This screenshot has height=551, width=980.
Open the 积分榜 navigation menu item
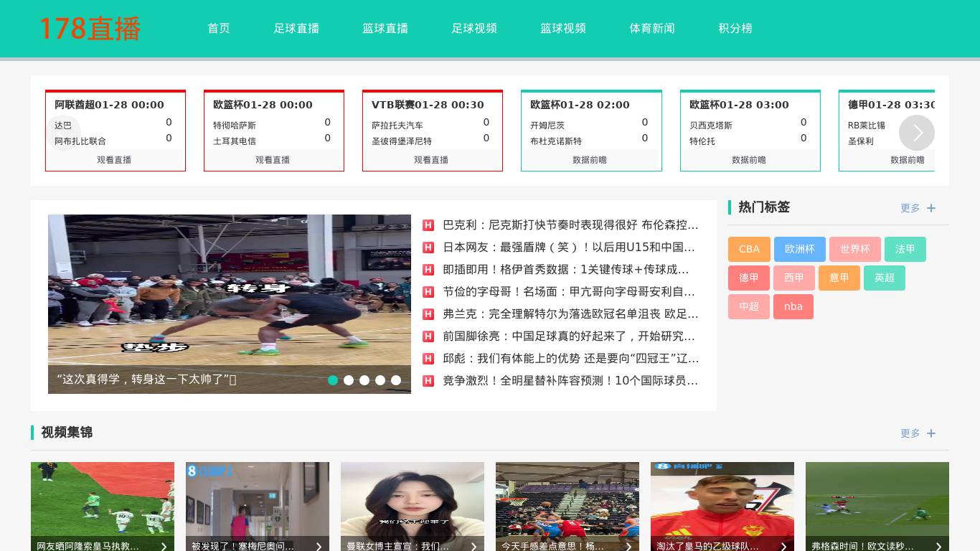pyautogui.click(x=735, y=29)
